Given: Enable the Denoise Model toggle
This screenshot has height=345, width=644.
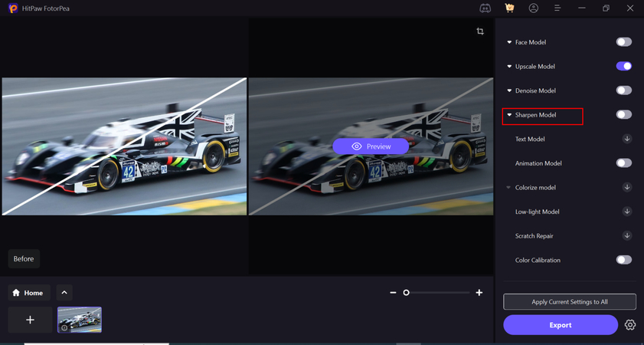Looking at the screenshot, I should click(623, 90).
